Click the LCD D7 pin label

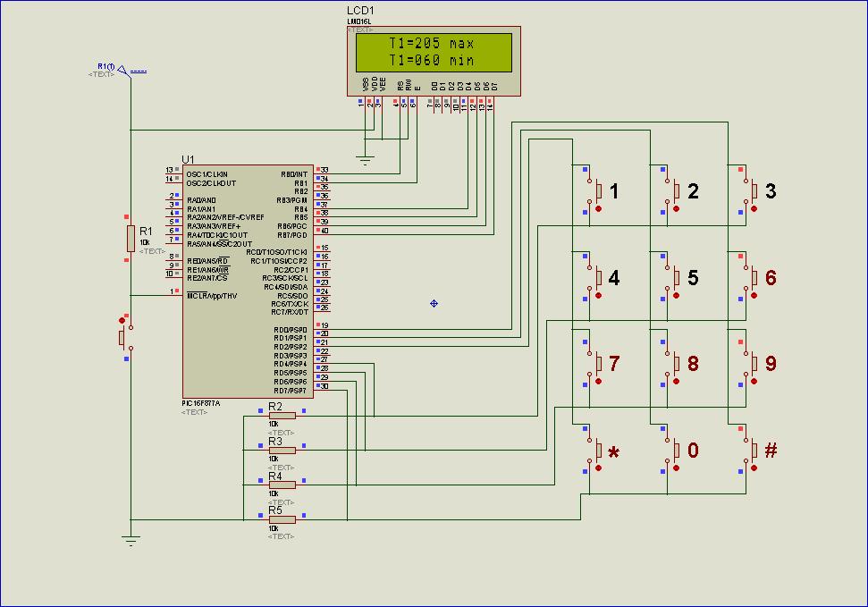(494, 87)
